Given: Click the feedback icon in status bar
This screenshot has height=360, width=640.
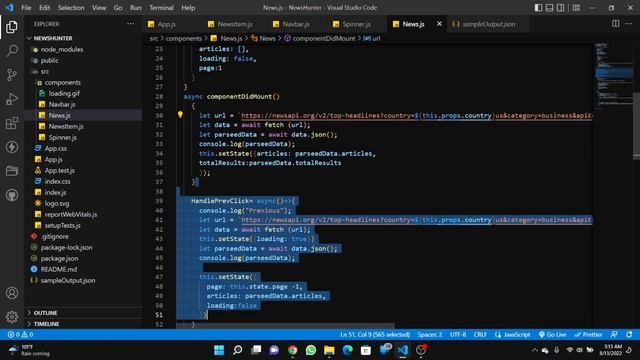Looking at the screenshot, I should 614,334.
